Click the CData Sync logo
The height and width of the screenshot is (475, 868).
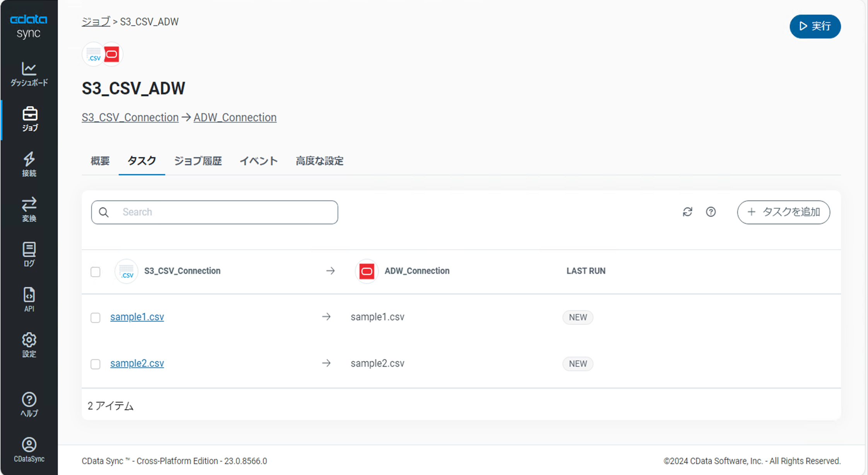[x=29, y=26]
